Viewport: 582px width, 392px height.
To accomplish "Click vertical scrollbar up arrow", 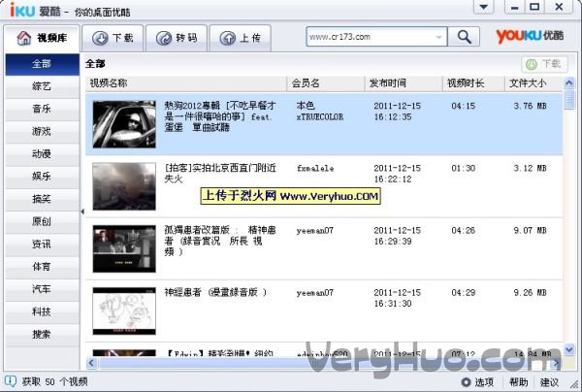I will click(x=569, y=83).
